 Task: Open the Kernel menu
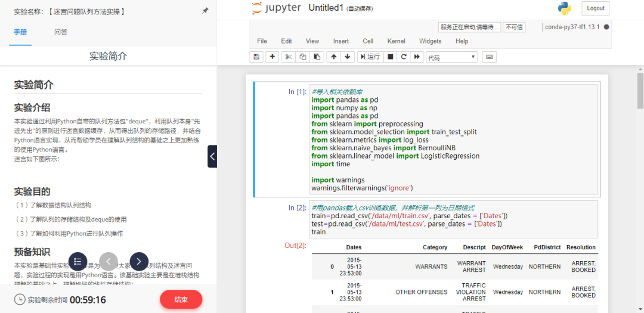(x=396, y=41)
